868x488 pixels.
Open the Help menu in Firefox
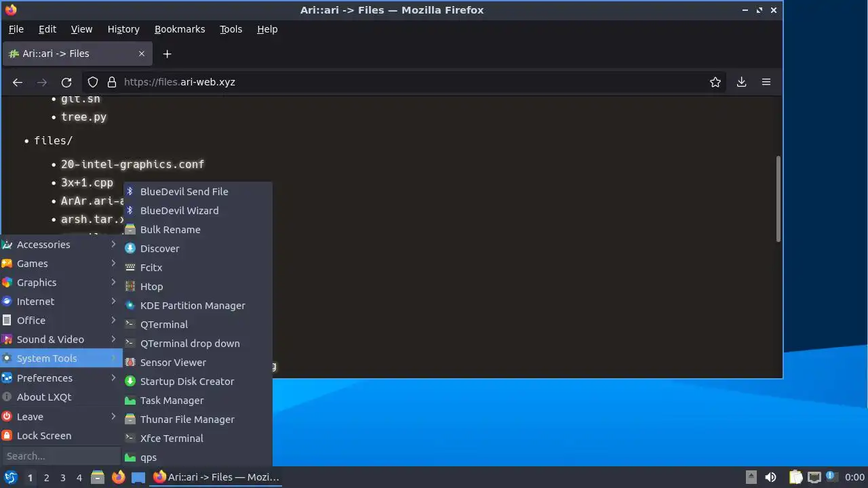(267, 29)
